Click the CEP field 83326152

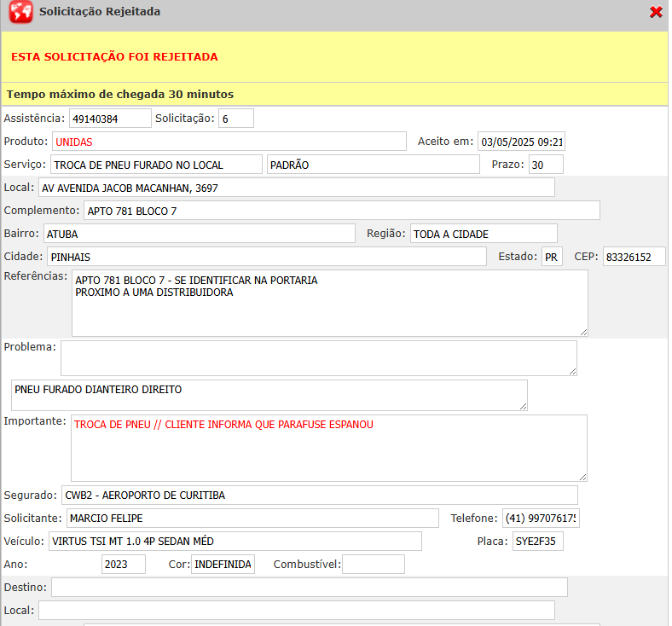[x=634, y=257]
